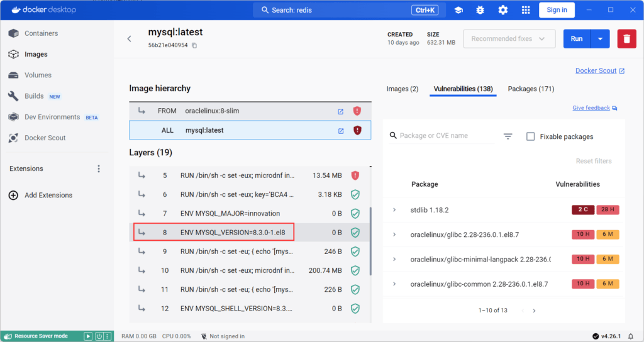Click the back arrow beside mysql:latest
The image size is (644, 342).
pyautogui.click(x=130, y=39)
